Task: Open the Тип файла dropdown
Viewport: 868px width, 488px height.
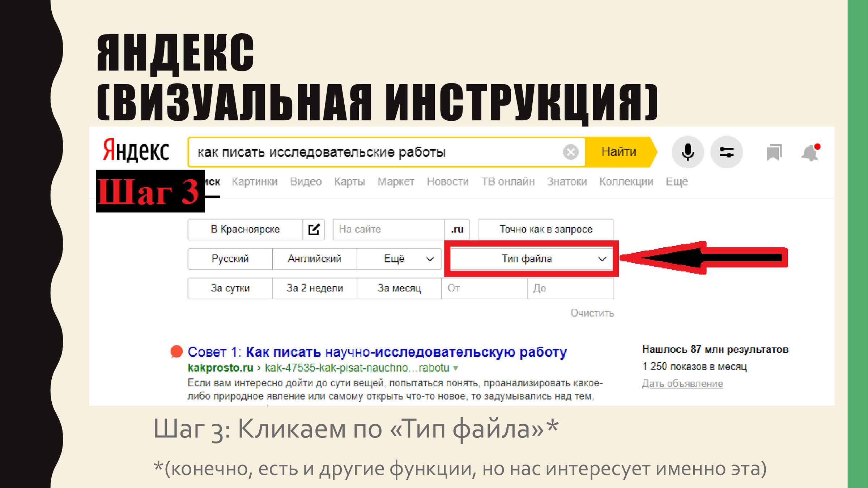Action: [531, 259]
